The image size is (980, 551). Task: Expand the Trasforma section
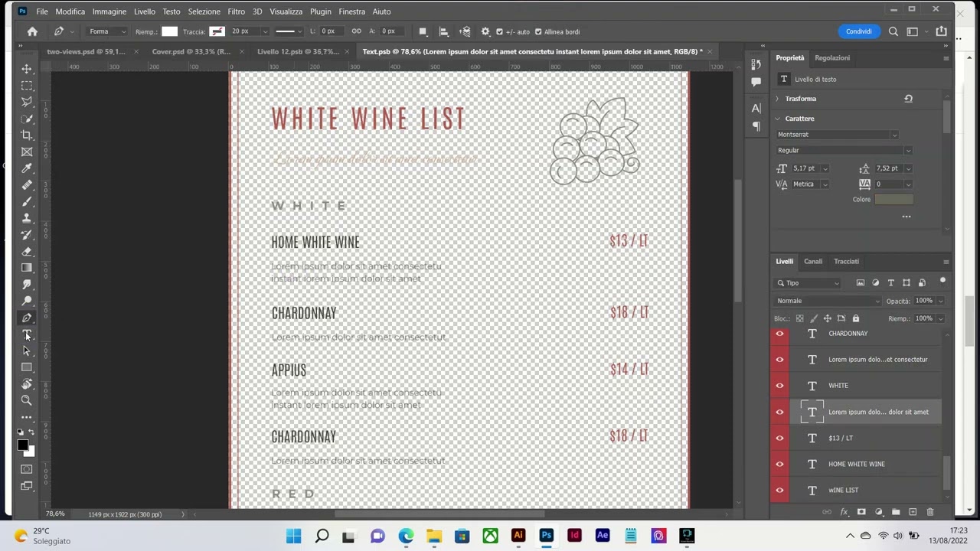point(778,99)
